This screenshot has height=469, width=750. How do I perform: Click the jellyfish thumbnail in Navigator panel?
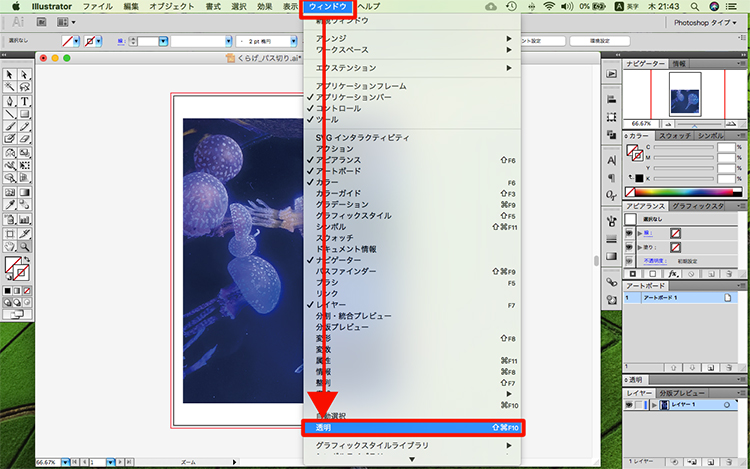685,99
